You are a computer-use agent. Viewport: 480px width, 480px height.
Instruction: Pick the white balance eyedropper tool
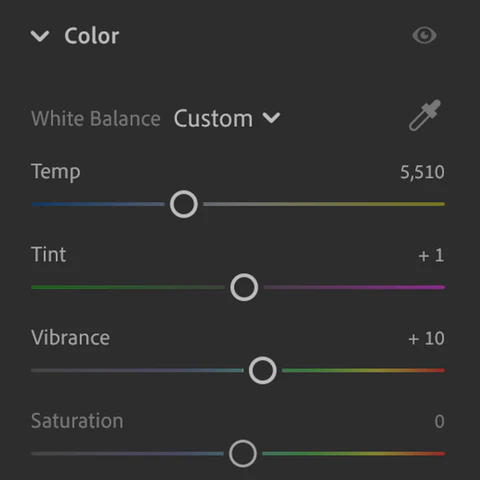click(425, 115)
